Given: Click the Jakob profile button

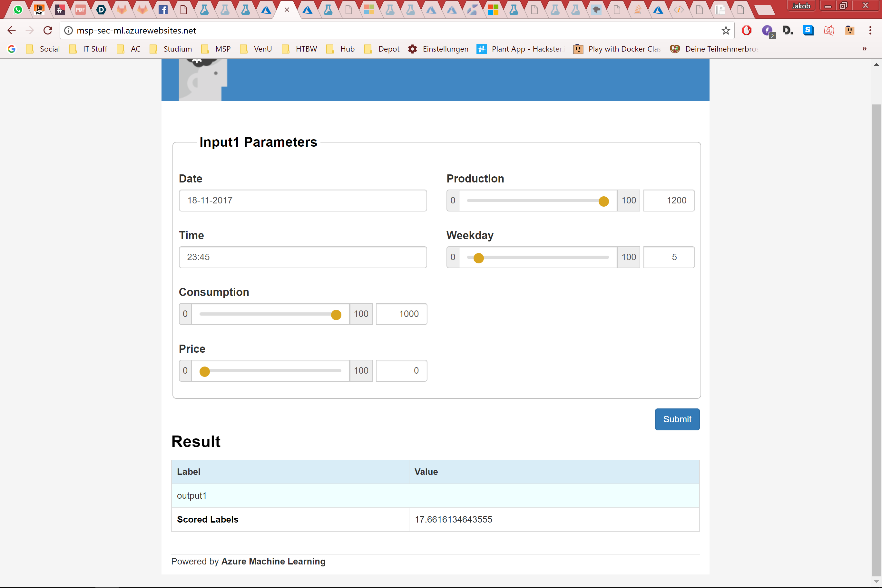Looking at the screenshot, I should point(801,6).
